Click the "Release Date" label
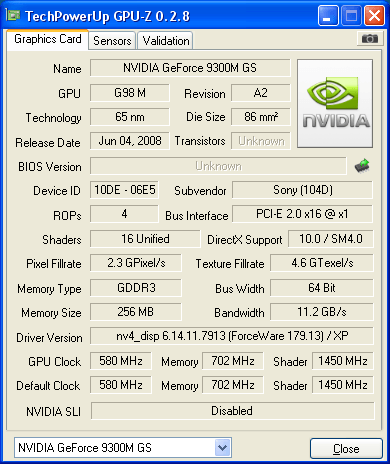The image size is (390, 464). coord(48,143)
